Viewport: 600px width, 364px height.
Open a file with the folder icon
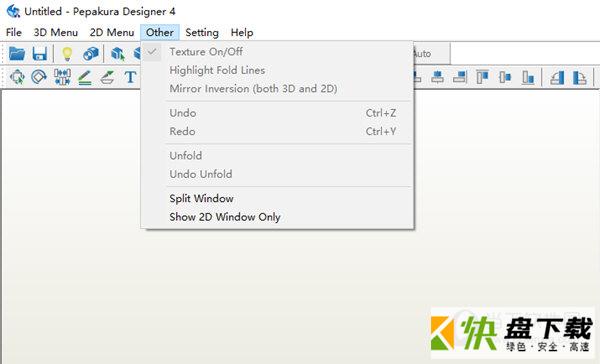(x=17, y=54)
